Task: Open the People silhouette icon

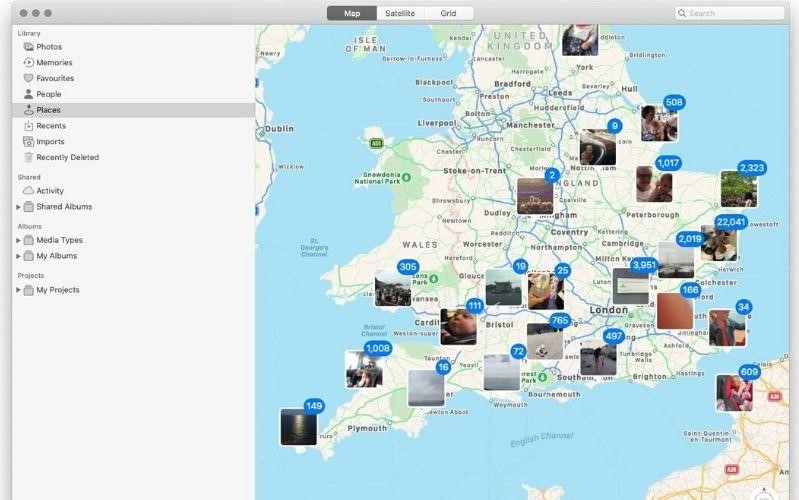Action: 29,94
